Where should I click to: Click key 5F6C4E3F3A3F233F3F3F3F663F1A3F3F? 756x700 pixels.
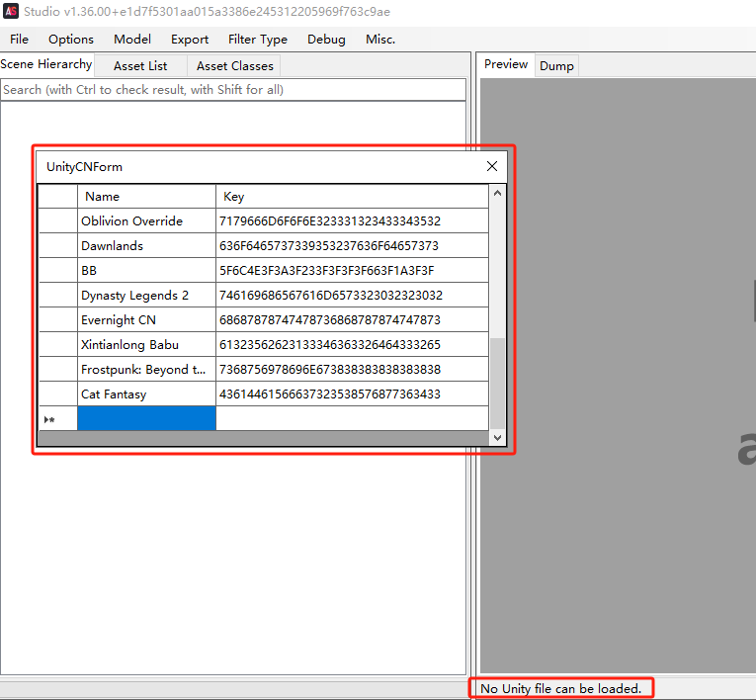352,270
